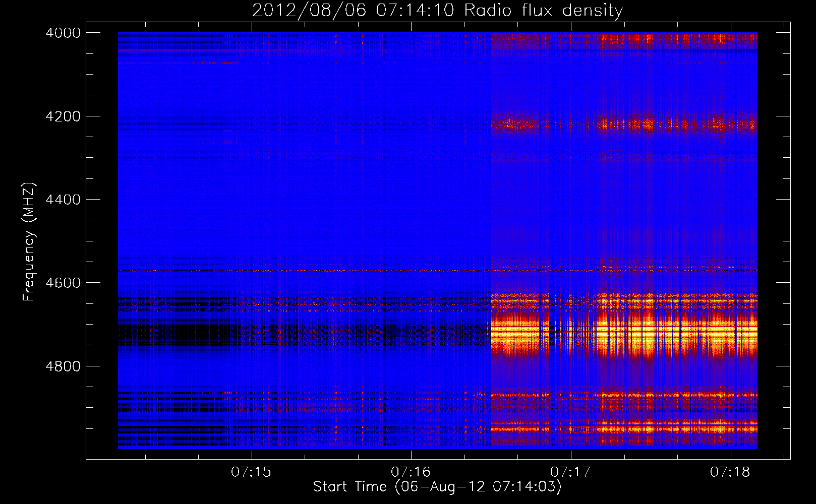This screenshot has height=504, width=816.
Task: Click the plot title "2012/08/06 07:14:10 Radio flux density"
Action: 437,10
